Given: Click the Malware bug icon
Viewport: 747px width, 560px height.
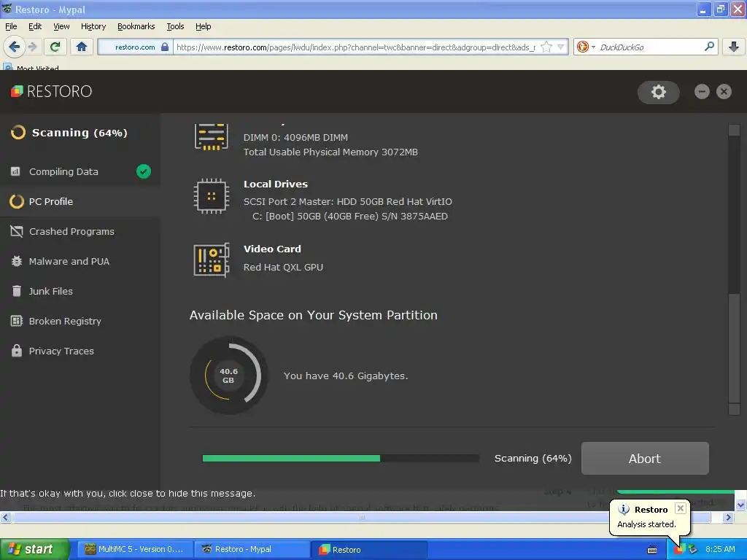Looking at the screenshot, I should (17, 261).
